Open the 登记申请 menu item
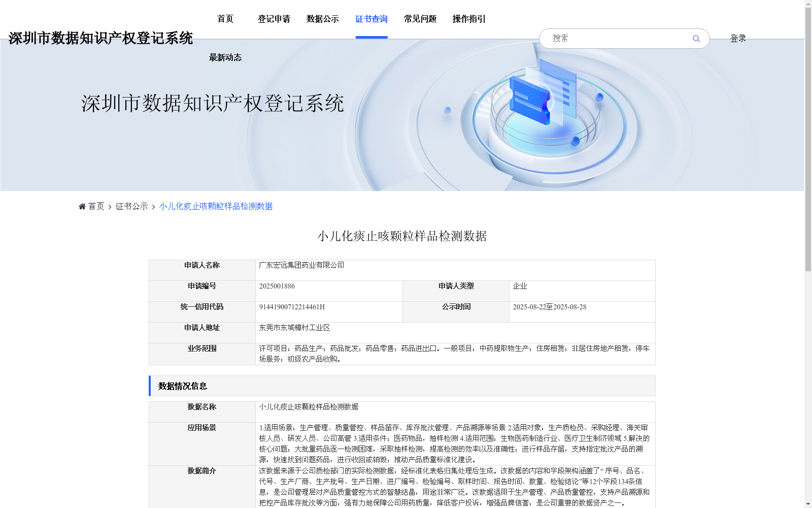 coord(274,19)
